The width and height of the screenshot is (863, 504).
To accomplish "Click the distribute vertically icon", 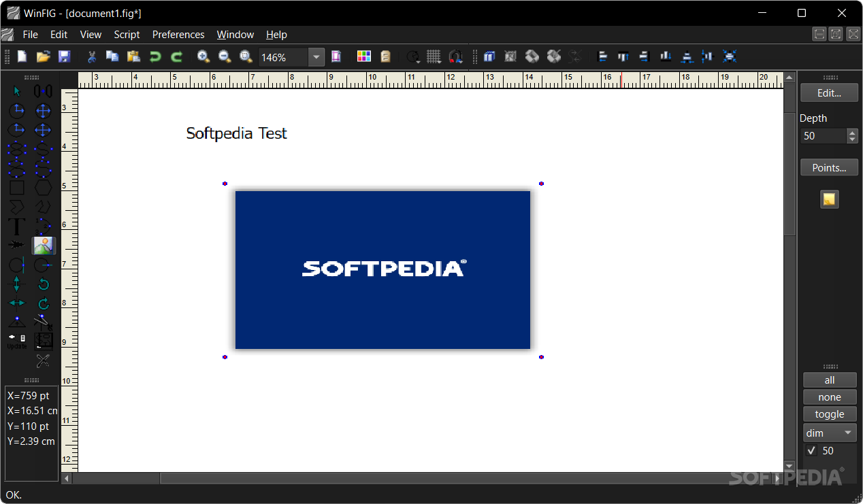I will tap(708, 57).
